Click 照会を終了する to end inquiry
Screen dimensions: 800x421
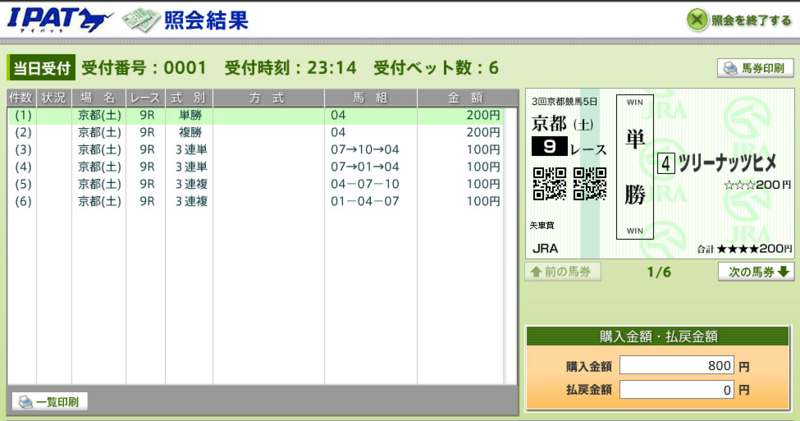point(740,20)
